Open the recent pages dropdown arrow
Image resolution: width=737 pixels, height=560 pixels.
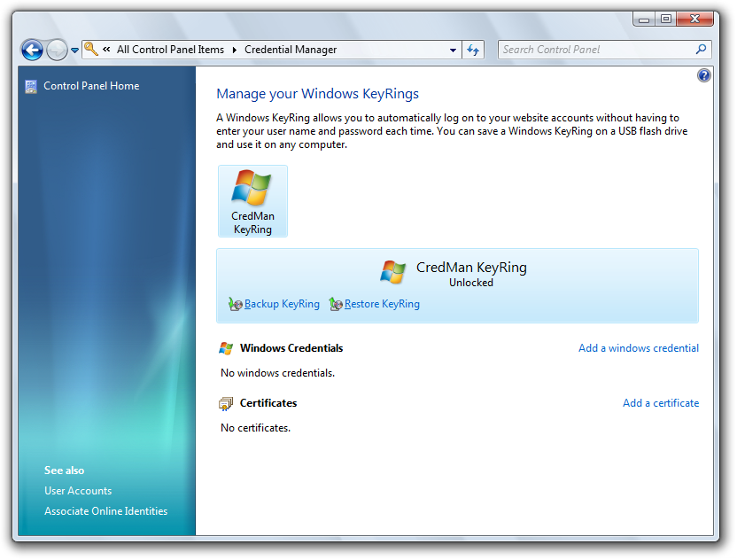[x=74, y=50]
